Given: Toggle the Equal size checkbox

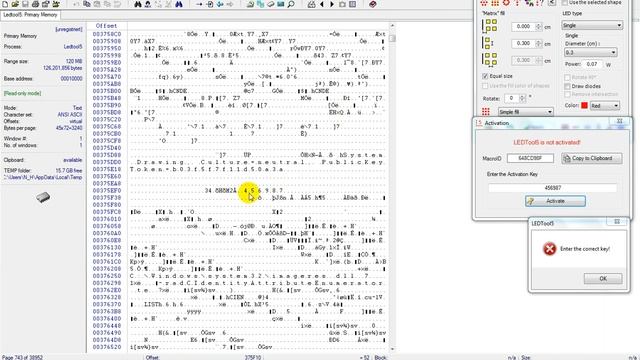Looking at the screenshot, I should tap(485, 76).
